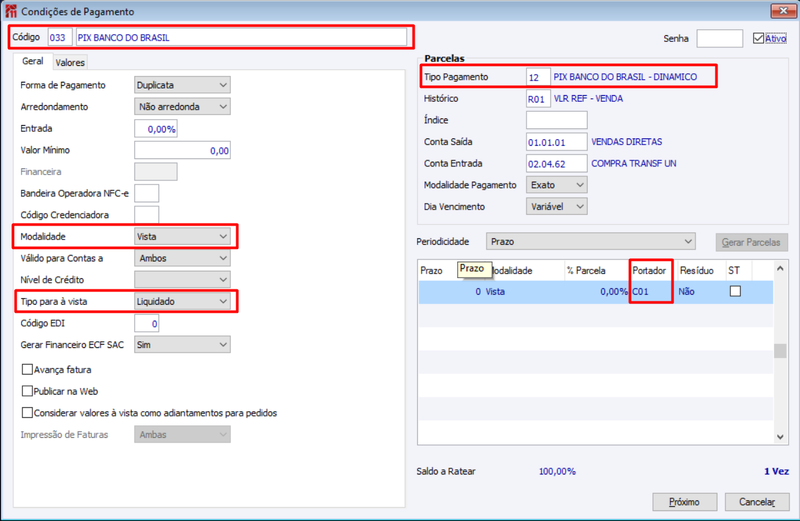Click the Código EDI field
Image resolution: width=800 pixels, height=521 pixels.
[x=146, y=323]
